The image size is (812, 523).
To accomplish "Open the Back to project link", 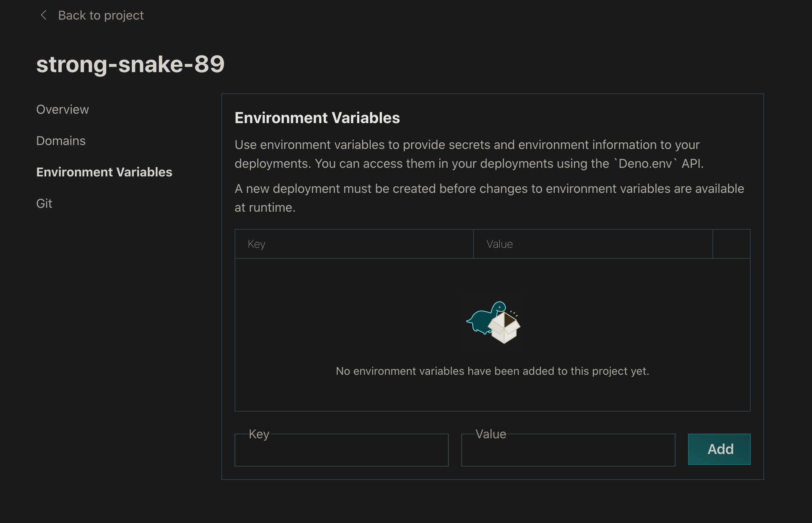I will [x=100, y=15].
